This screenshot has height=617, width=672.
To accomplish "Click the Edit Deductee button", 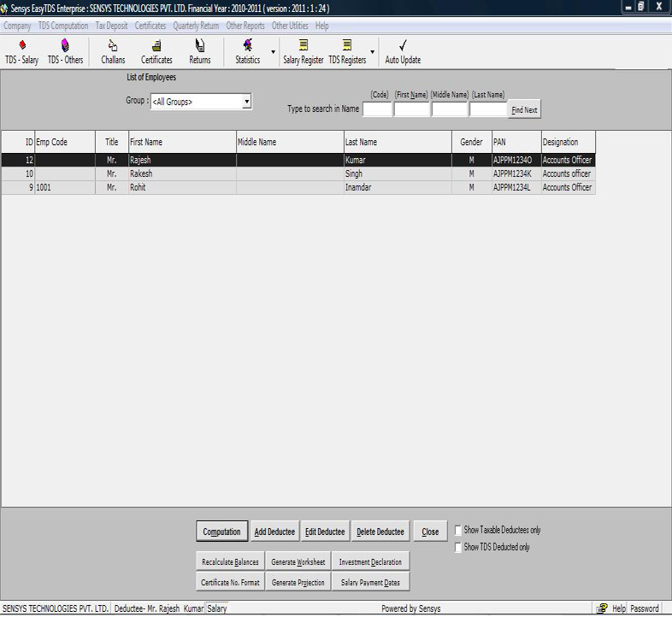I will [x=325, y=532].
